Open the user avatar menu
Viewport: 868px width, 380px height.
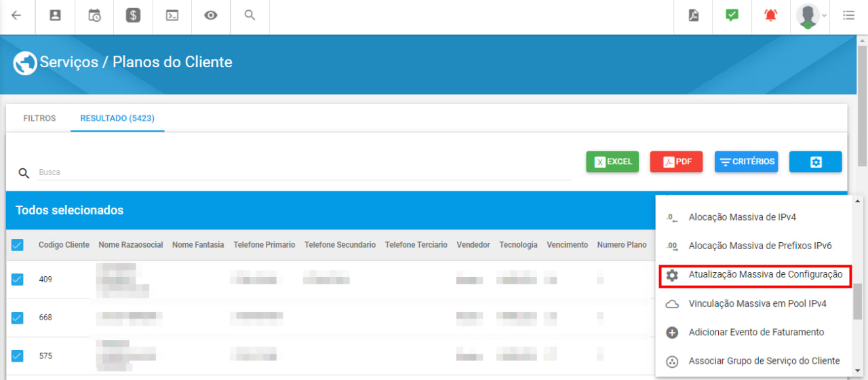tap(810, 15)
